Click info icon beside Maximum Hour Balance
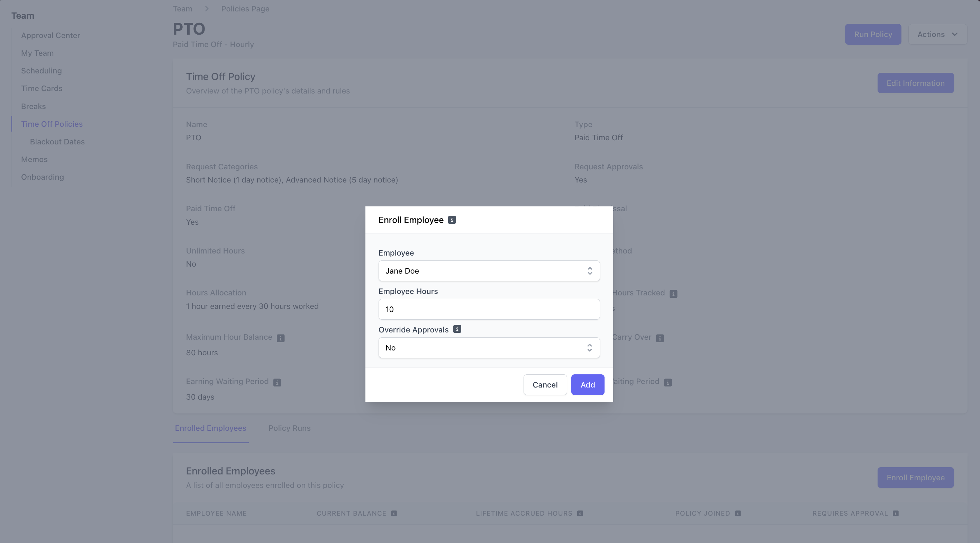This screenshot has width=980, height=543. [x=281, y=338]
